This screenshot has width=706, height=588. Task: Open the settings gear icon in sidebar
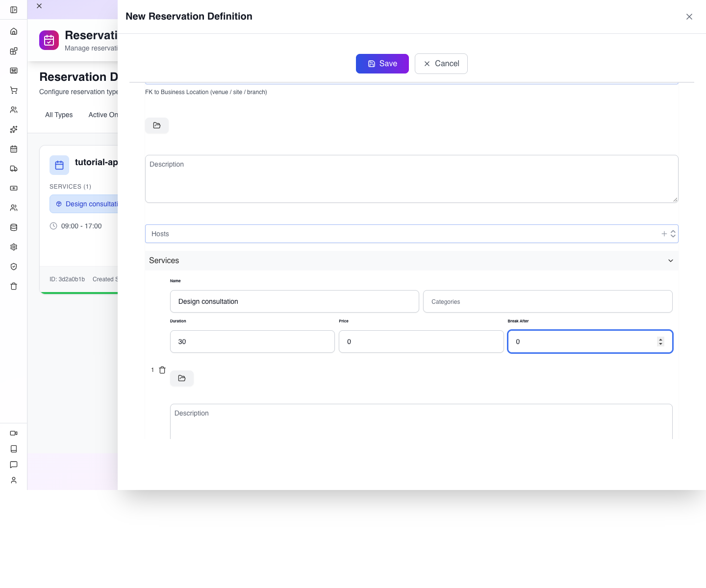[14, 247]
